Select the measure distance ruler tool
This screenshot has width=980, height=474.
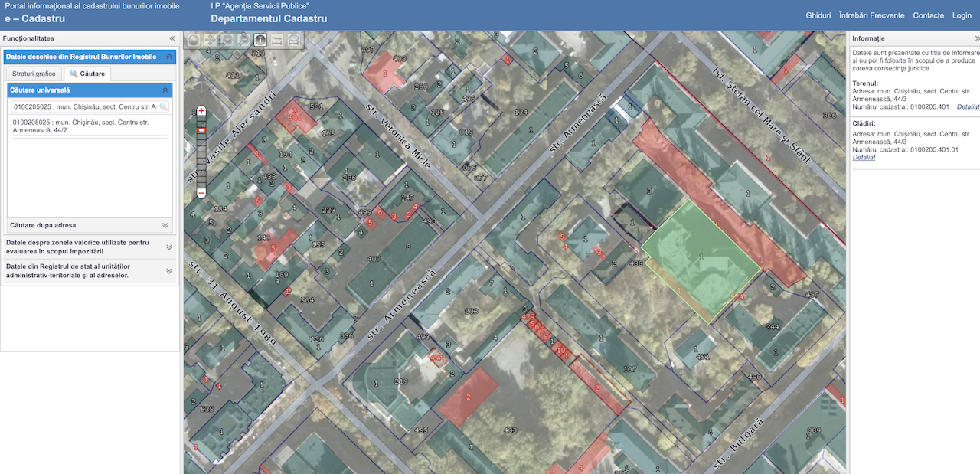[x=276, y=39]
